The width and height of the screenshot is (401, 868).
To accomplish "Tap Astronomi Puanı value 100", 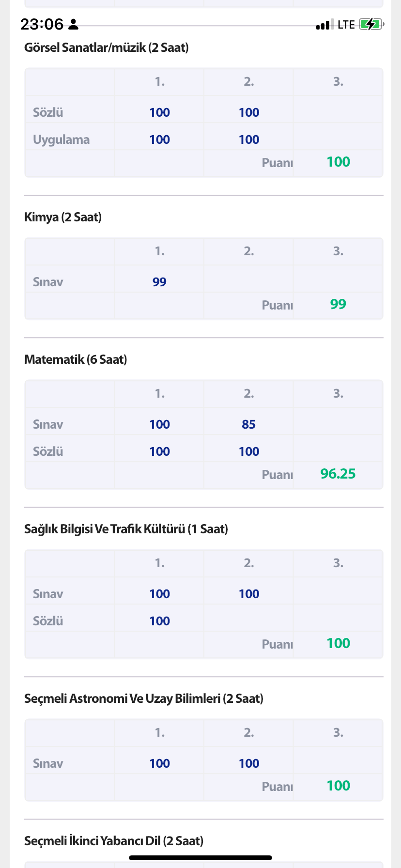I will 338,786.
